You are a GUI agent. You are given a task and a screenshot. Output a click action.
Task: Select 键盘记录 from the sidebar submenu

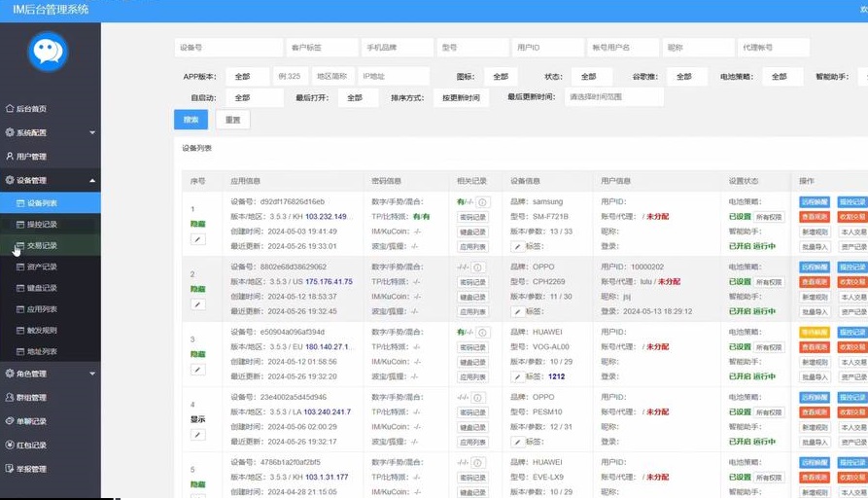coord(42,288)
